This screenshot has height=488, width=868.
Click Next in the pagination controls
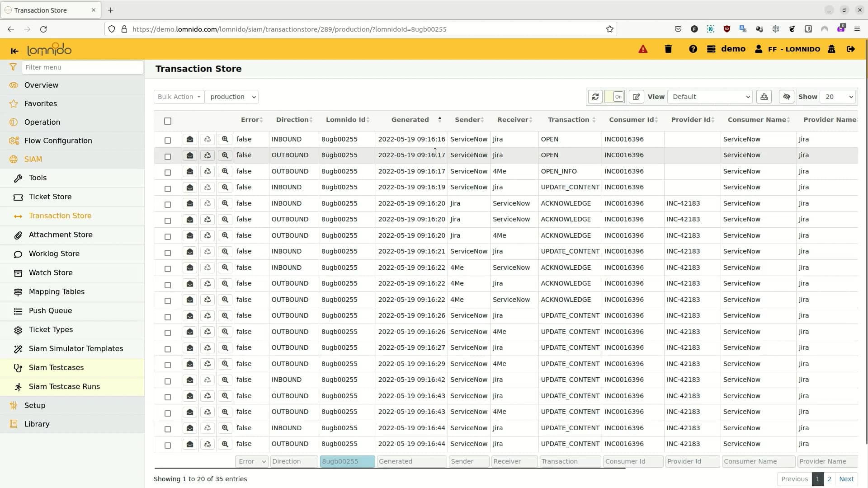pyautogui.click(x=846, y=479)
